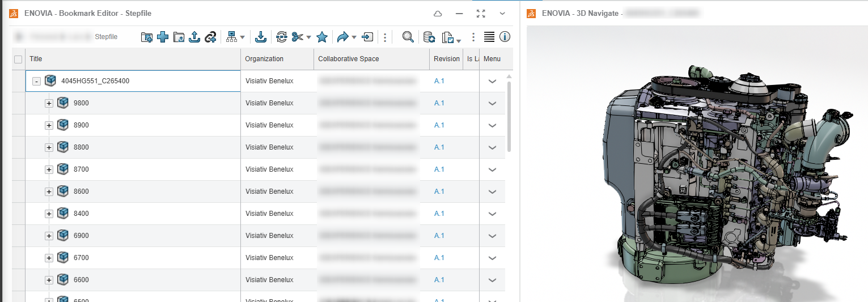Viewport: 868px width, 302px height.
Task: Open revision A.1 link for 8600
Action: coord(439,192)
